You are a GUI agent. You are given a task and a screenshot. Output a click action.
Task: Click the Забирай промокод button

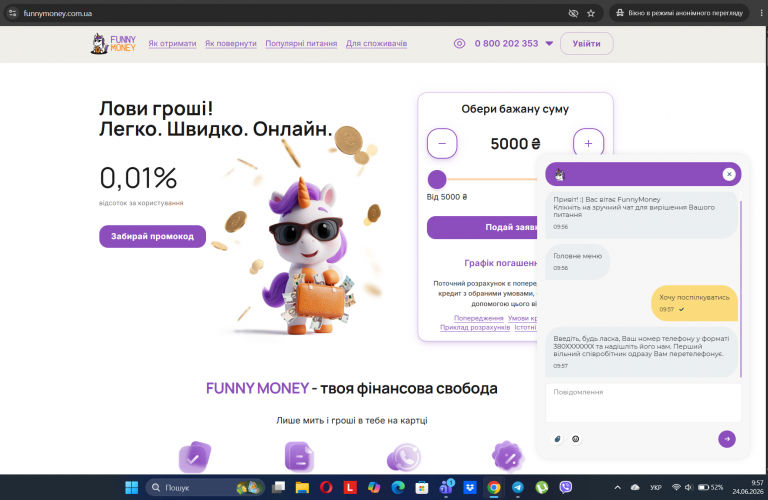(x=152, y=236)
